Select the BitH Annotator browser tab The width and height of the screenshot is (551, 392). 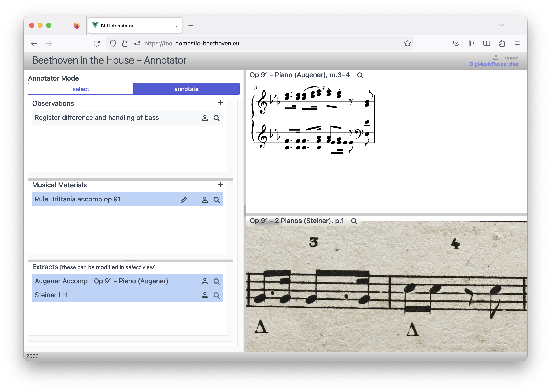click(135, 26)
